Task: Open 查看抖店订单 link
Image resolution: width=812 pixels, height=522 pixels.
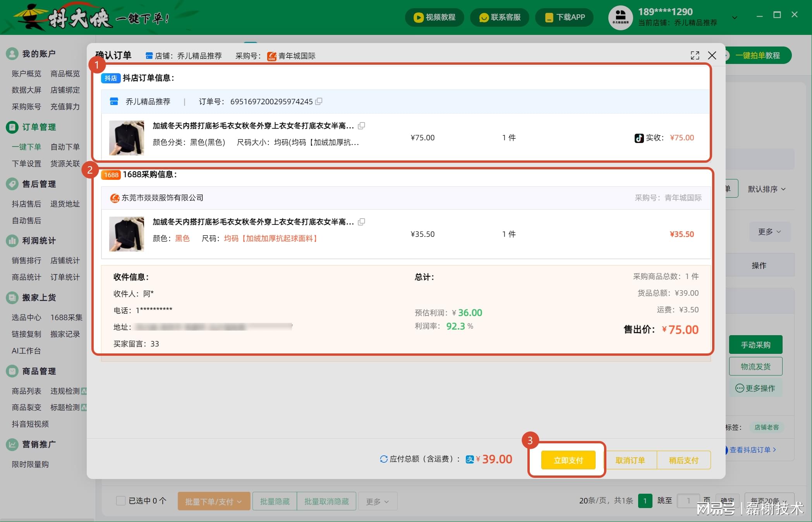Action: point(752,450)
